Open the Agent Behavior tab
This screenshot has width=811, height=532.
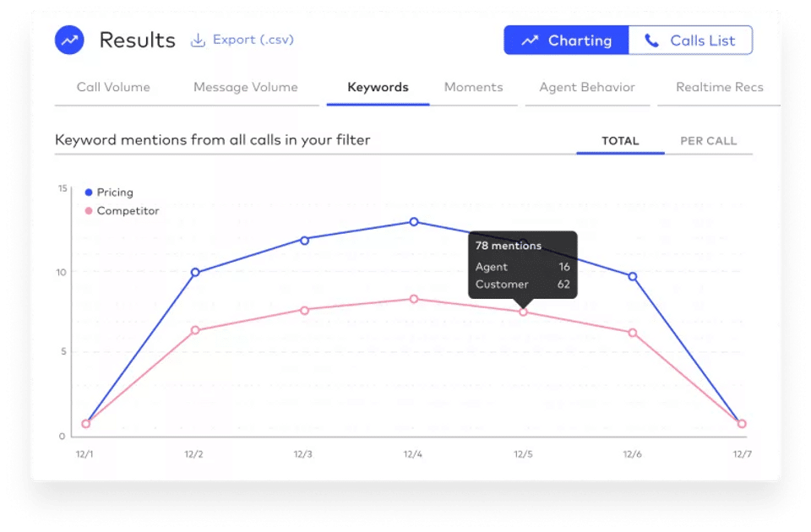[587, 87]
